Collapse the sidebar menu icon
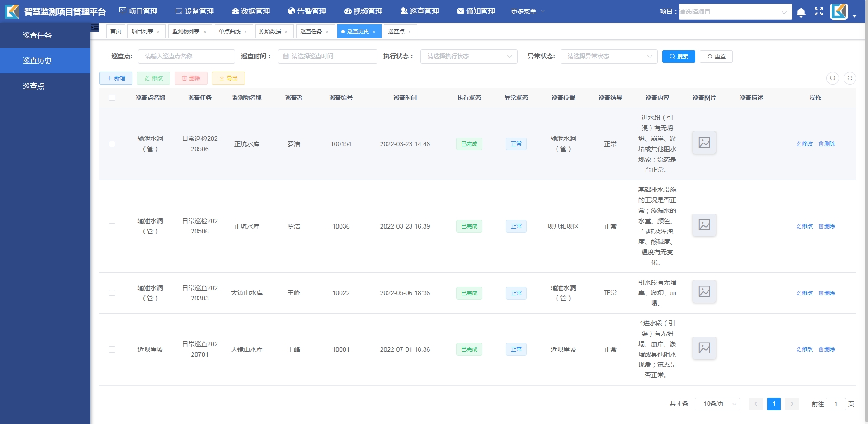868x424 pixels. coord(95,28)
